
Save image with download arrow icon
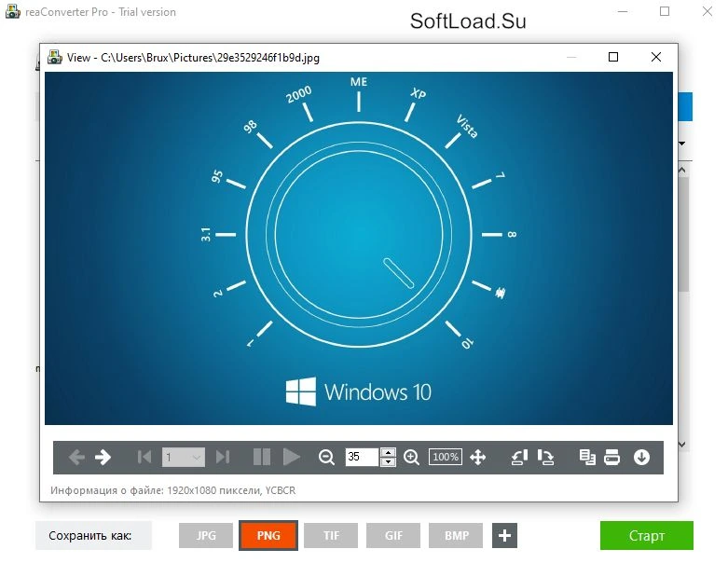(x=641, y=458)
